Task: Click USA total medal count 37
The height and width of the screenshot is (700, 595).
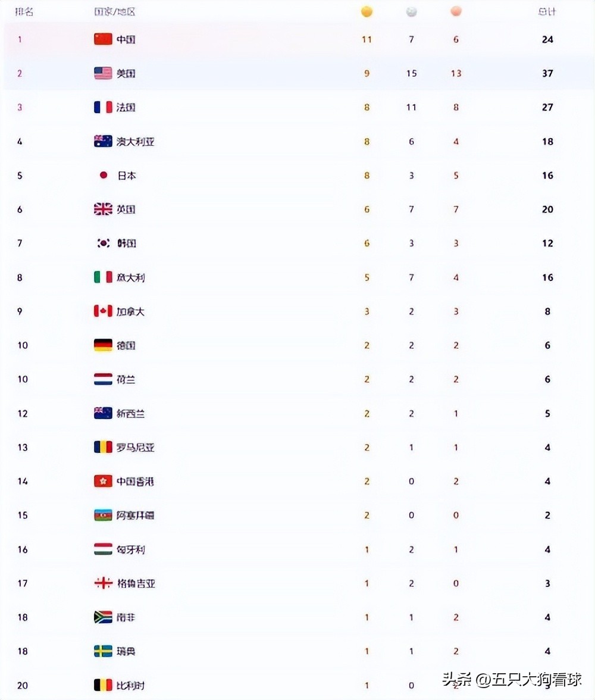Action: point(547,73)
